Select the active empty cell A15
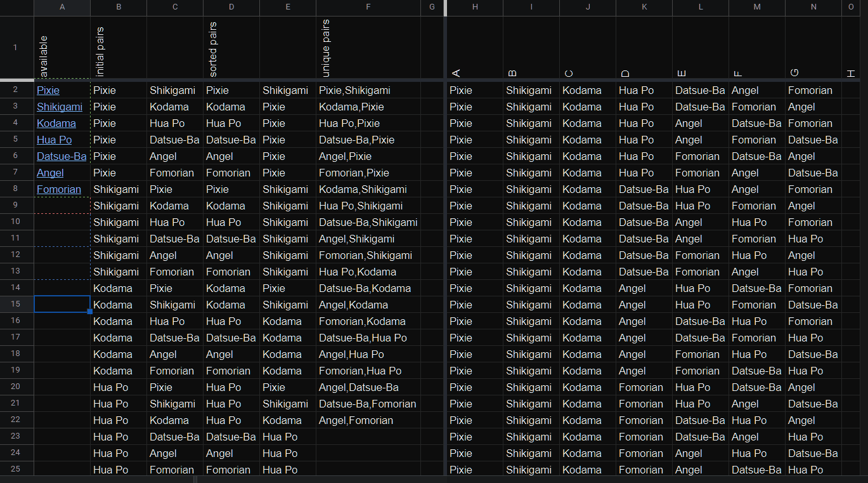 click(62, 305)
